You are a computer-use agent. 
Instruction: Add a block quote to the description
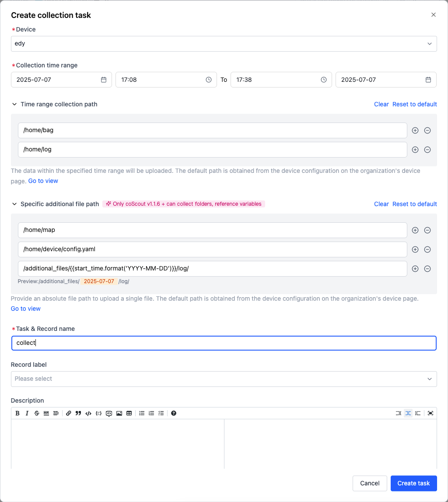78,413
